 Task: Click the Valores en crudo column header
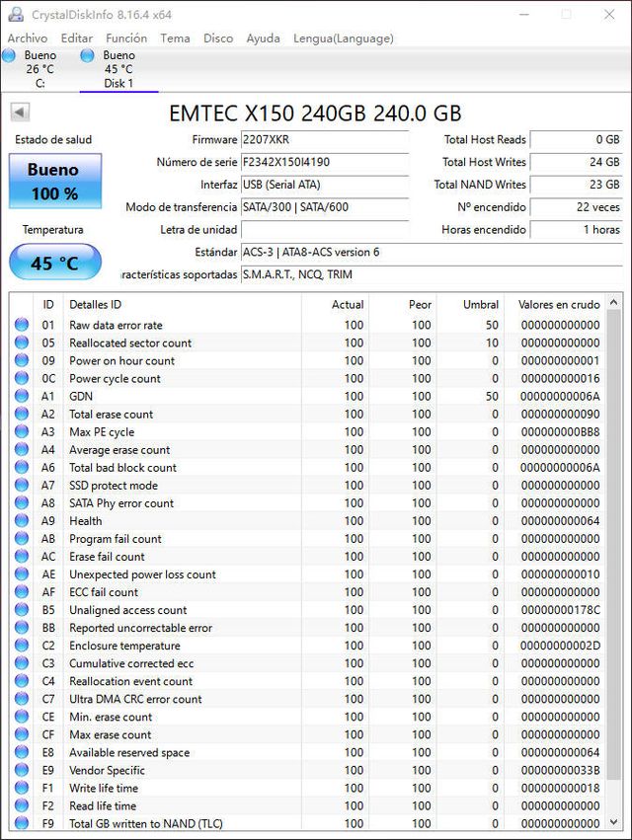click(558, 305)
